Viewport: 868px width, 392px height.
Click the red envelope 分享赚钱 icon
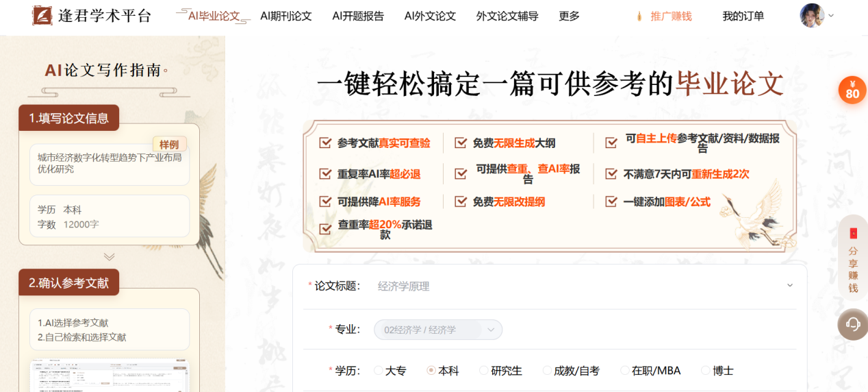(x=853, y=233)
